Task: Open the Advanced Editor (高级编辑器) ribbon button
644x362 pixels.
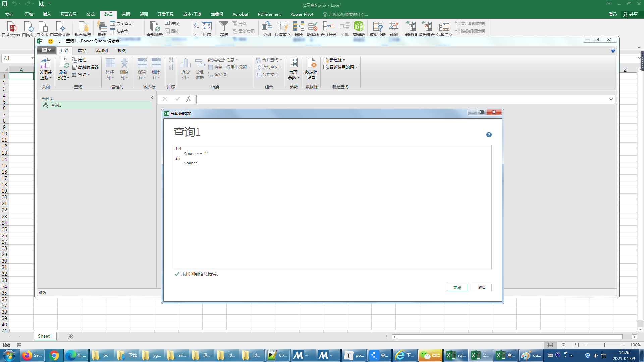Action: tap(85, 67)
